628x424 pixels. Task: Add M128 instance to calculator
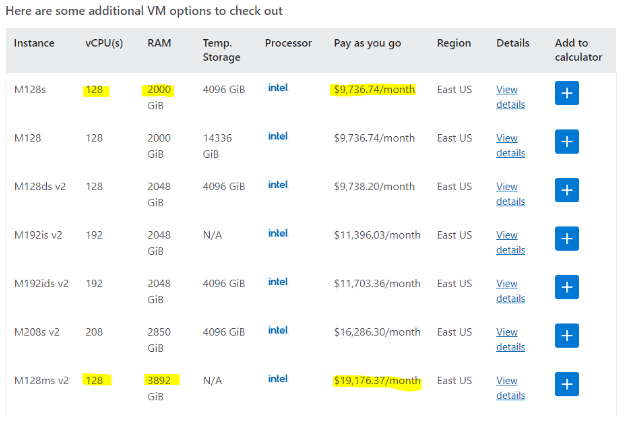click(x=566, y=141)
